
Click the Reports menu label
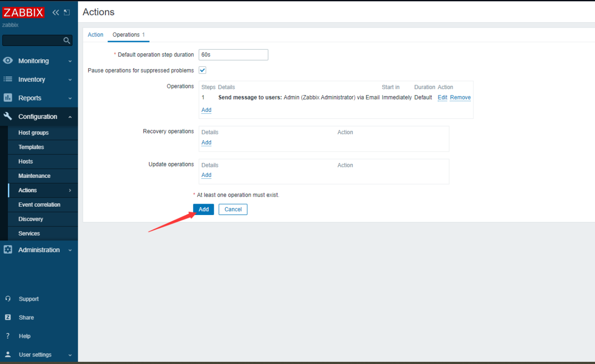pos(30,98)
